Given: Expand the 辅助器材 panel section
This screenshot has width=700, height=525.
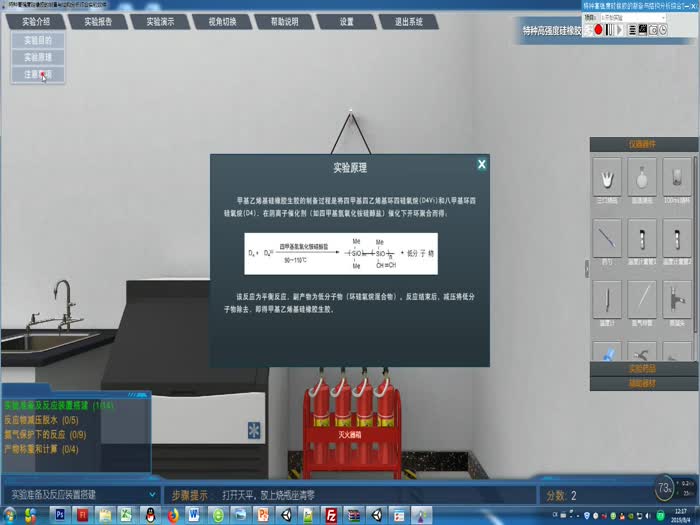Looking at the screenshot, I should [x=643, y=383].
